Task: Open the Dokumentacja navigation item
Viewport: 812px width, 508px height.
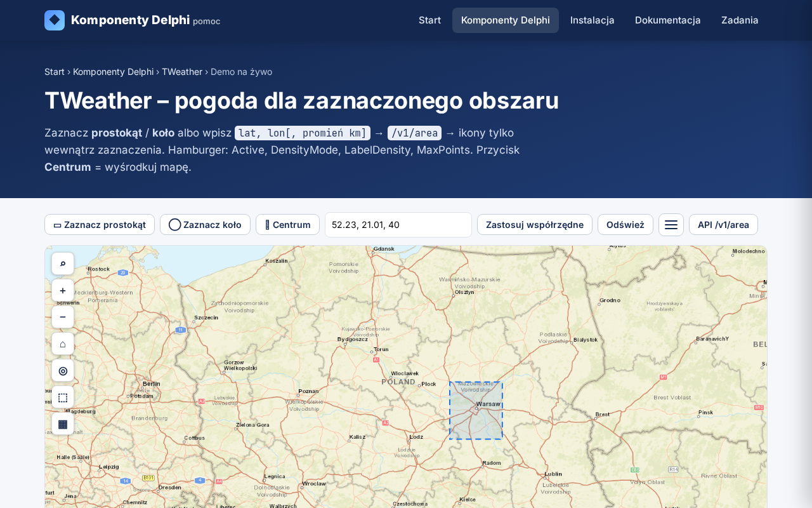Action: 668,20
